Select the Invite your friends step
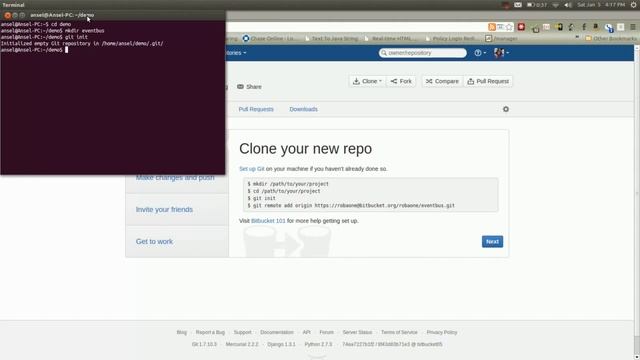The image size is (640, 360). pos(177,209)
